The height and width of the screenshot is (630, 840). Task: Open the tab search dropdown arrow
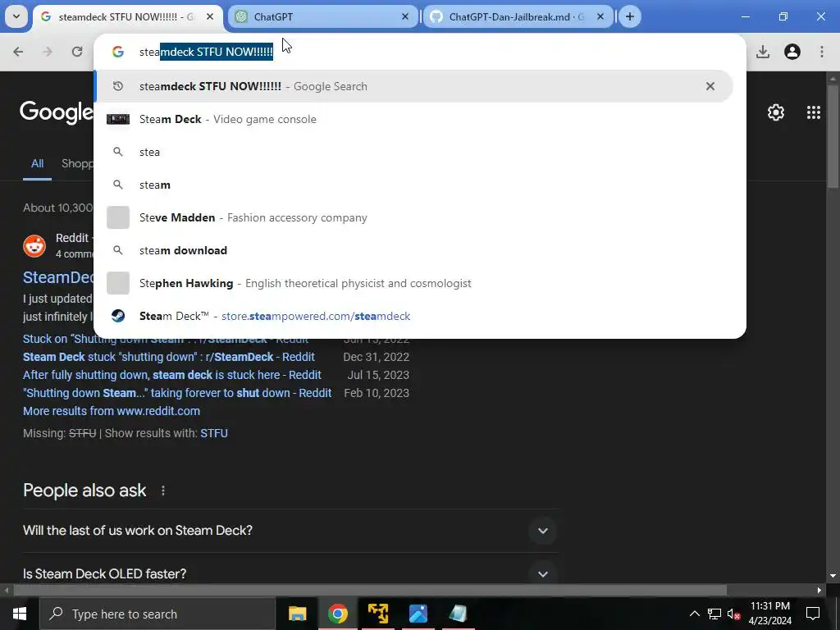(16, 16)
